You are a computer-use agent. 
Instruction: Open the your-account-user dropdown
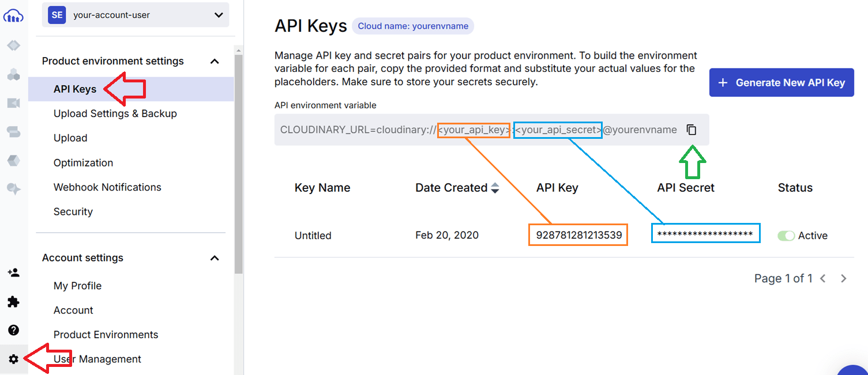click(x=136, y=15)
